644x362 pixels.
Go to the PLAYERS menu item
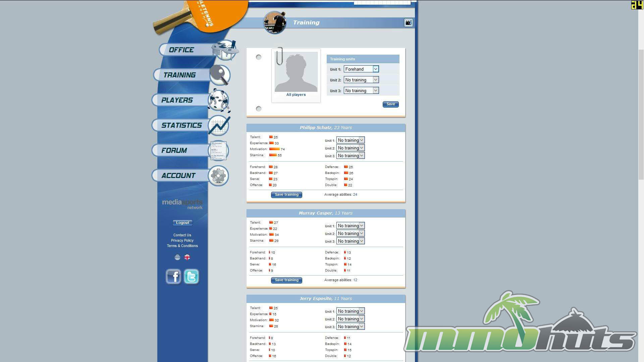coord(177,100)
